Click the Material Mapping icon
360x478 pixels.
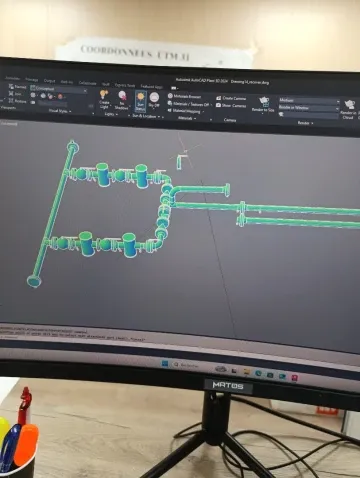[x=184, y=111]
